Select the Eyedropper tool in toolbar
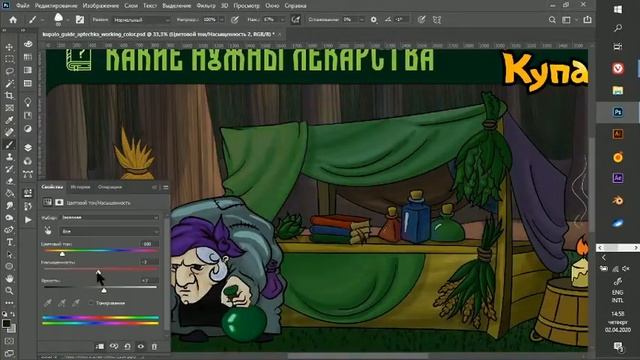This screenshot has width=640, height=360. [9, 120]
